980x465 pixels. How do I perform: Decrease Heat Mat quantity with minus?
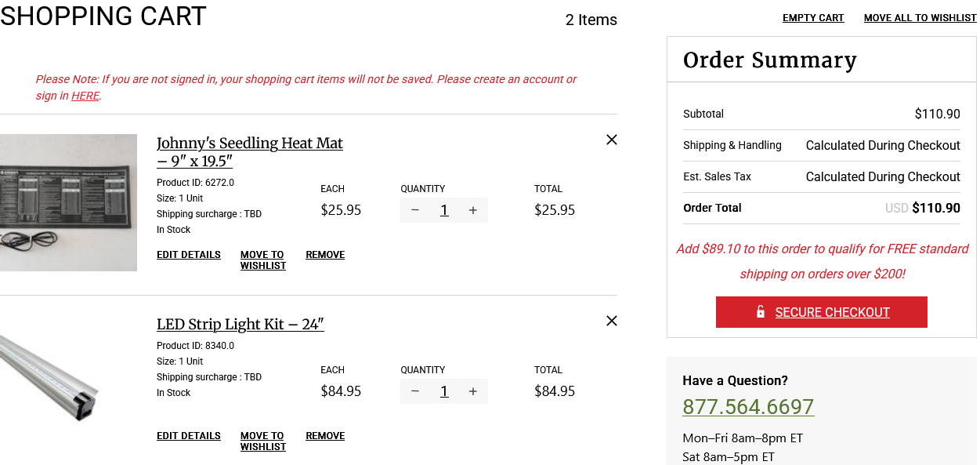coord(415,210)
